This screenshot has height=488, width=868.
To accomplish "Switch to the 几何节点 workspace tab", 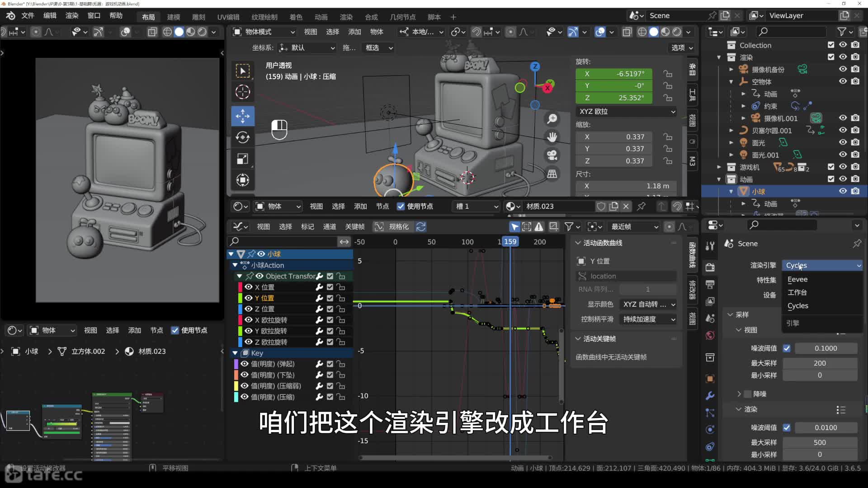I will tap(403, 17).
